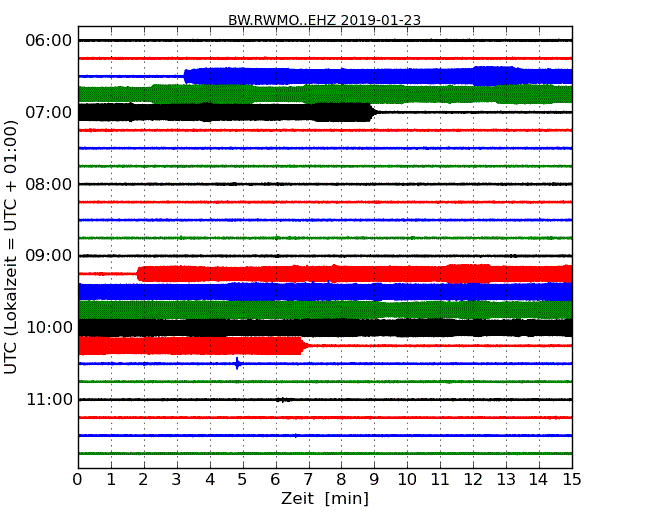Viewport: 650px width, 520px height.
Task: Click the 7 minute tick label
Action: [308, 480]
